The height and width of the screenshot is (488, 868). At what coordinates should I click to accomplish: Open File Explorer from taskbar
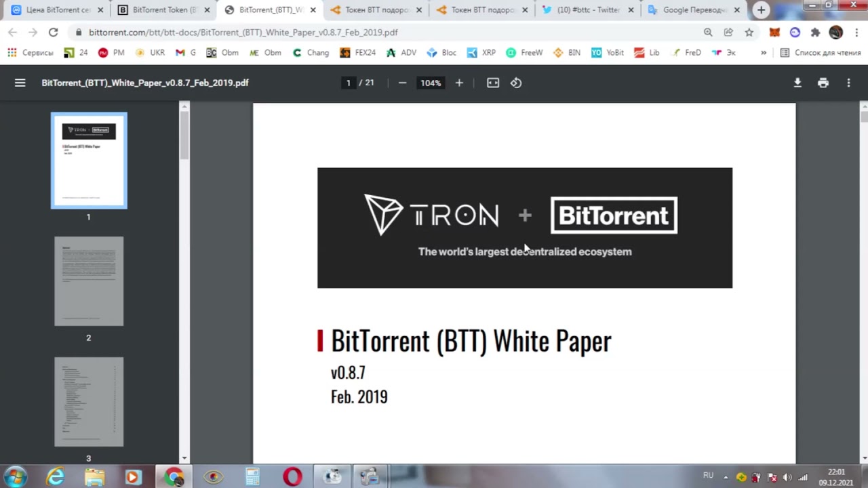tap(94, 477)
